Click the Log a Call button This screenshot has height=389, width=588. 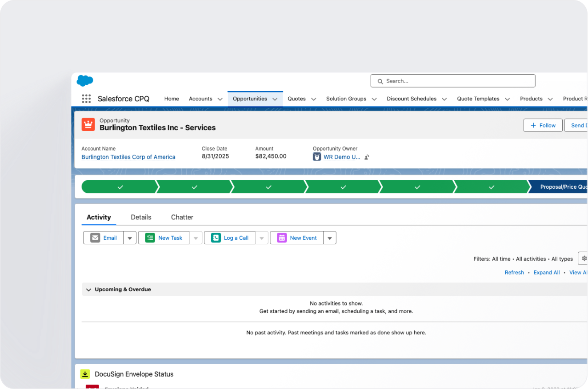coord(230,238)
